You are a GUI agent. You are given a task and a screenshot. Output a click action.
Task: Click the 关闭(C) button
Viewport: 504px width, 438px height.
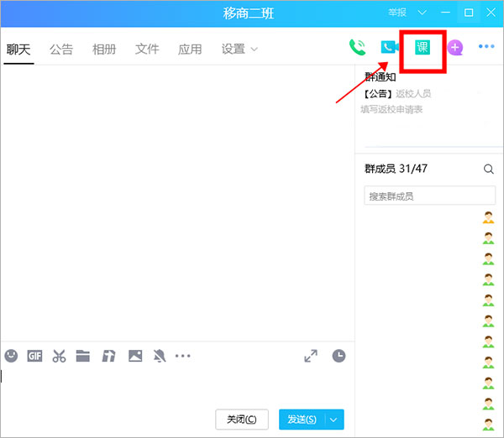click(242, 420)
